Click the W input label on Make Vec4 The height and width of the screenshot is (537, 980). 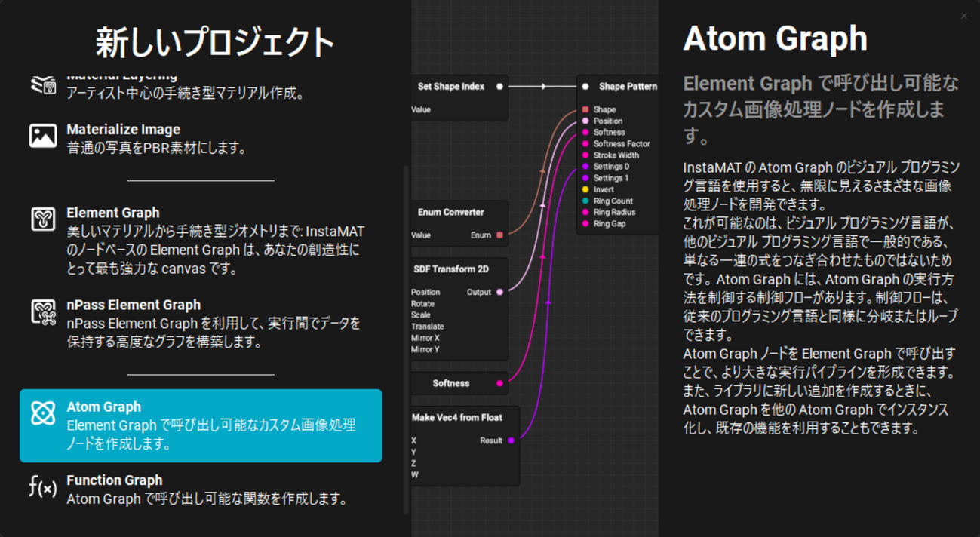coord(415,475)
